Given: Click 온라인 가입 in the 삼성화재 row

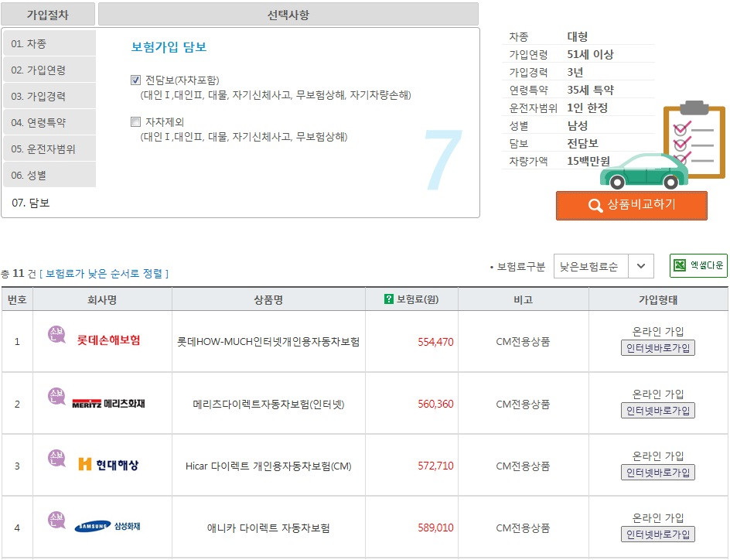Looking at the screenshot, I should pos(658,517).
